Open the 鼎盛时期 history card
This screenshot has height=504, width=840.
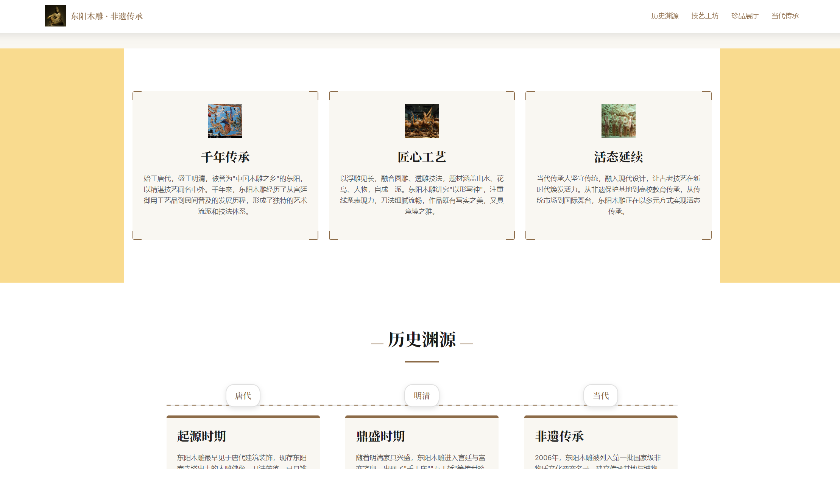tap(422, 443)
